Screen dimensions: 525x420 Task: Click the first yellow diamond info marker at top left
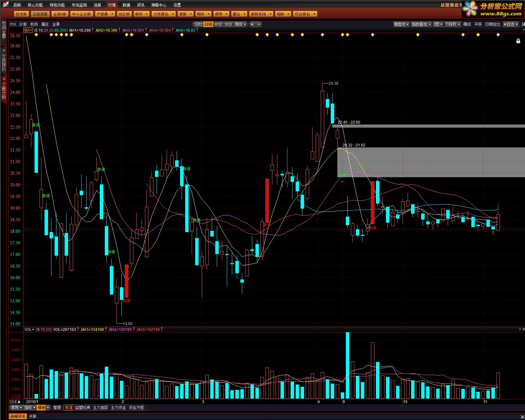pyautogui.click(x=36, y=35)
